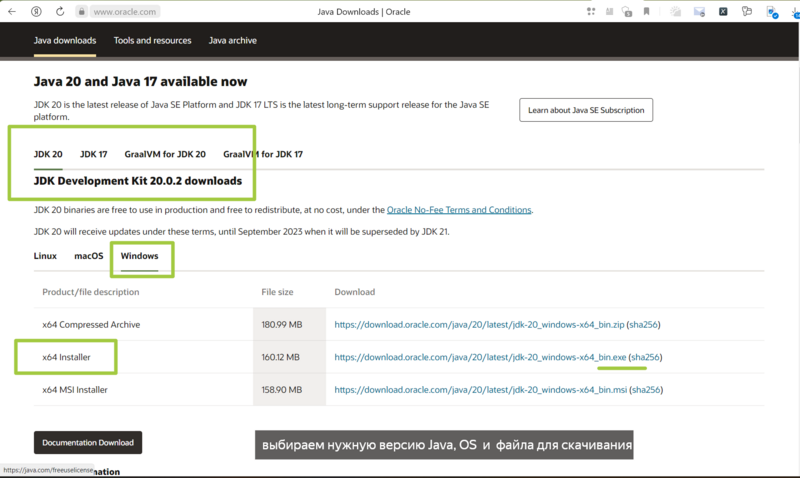The height and width of the screenshot is (478, 800).
Task: Open the mail envelope toolbar icon
Action: 699,11
